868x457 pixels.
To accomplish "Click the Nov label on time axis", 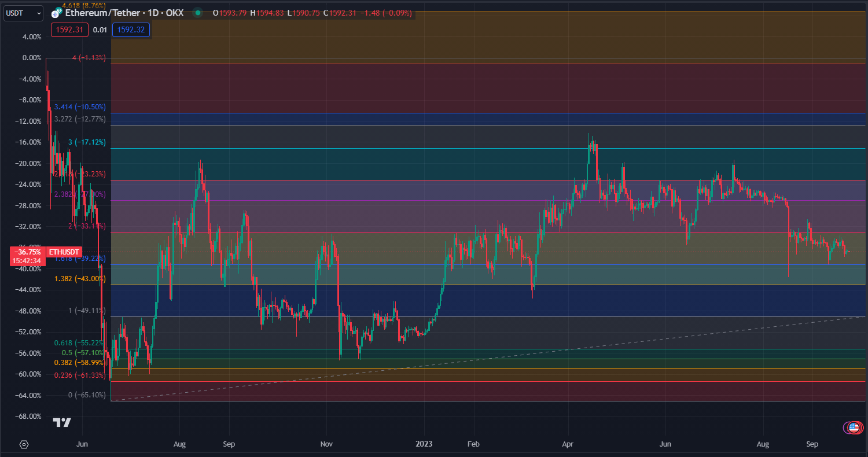I will click(x=327, y=444).
